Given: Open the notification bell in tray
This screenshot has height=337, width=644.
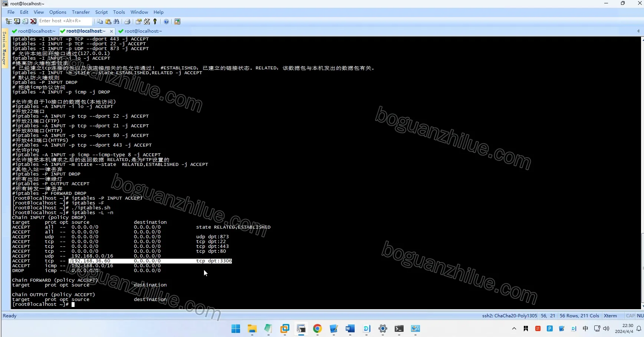Looking at the screenshot, I should [x=639, y=328].
